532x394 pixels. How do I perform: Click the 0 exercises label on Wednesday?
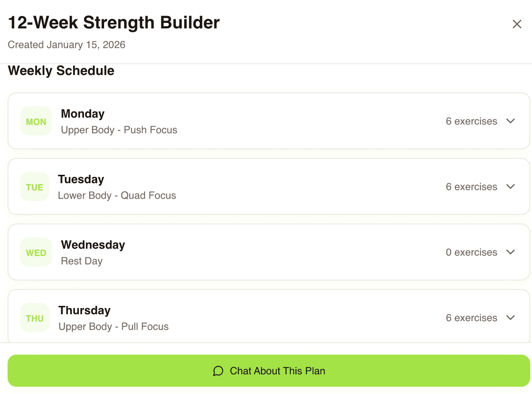(x=472, y=252)
